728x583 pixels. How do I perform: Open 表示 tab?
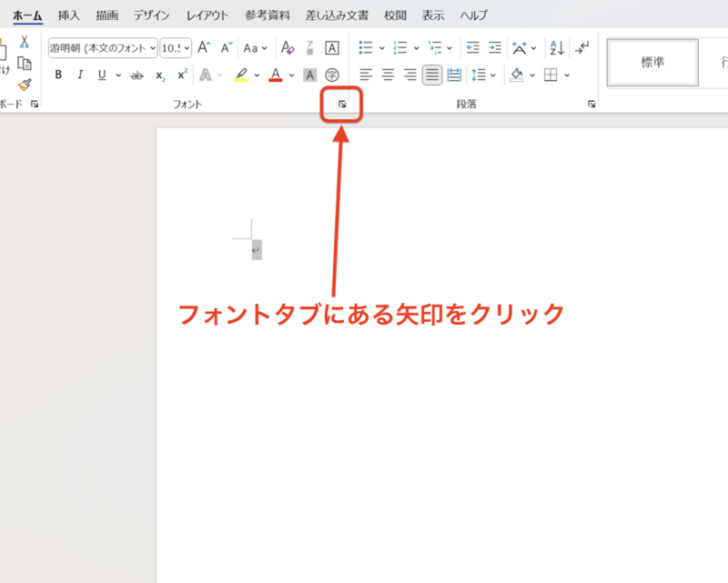[x=433, y=15]
